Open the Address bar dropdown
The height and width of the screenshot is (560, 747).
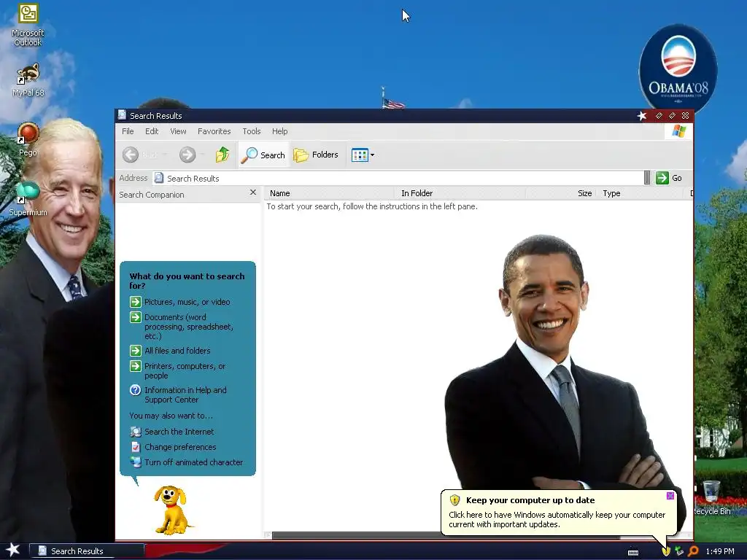pyautogui.click(x=646, y=178)
